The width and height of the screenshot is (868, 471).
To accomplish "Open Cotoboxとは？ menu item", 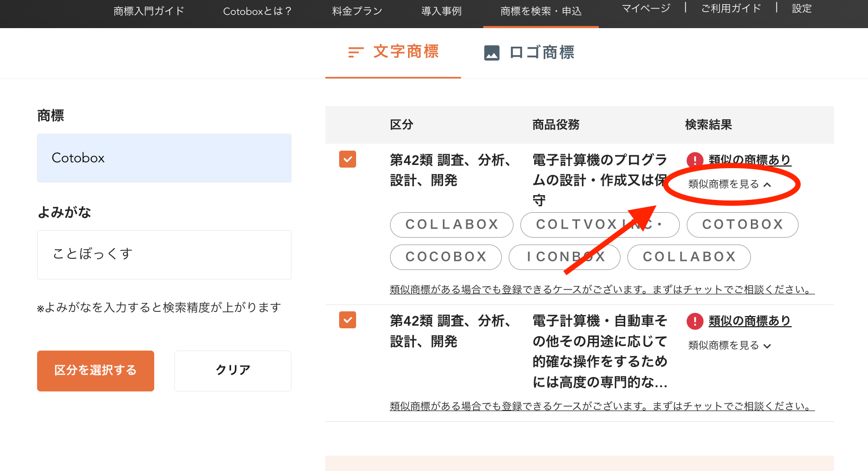I will pos(257,11).
